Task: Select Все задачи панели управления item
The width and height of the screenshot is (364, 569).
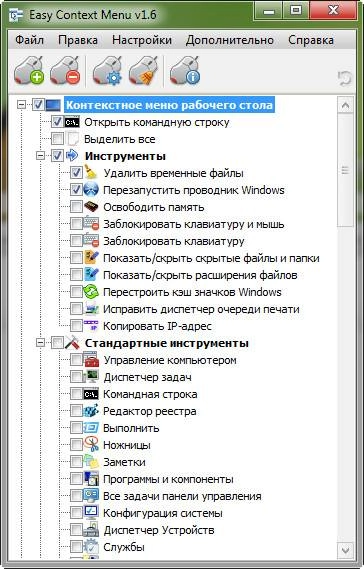Action: click(182, 496)
